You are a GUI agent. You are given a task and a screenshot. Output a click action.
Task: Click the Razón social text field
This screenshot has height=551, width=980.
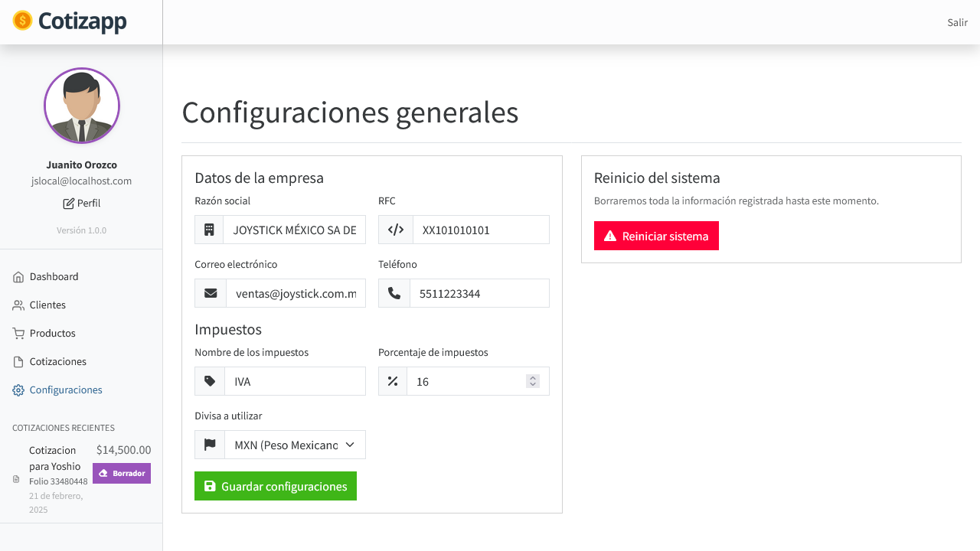click(x=295, y=230)
